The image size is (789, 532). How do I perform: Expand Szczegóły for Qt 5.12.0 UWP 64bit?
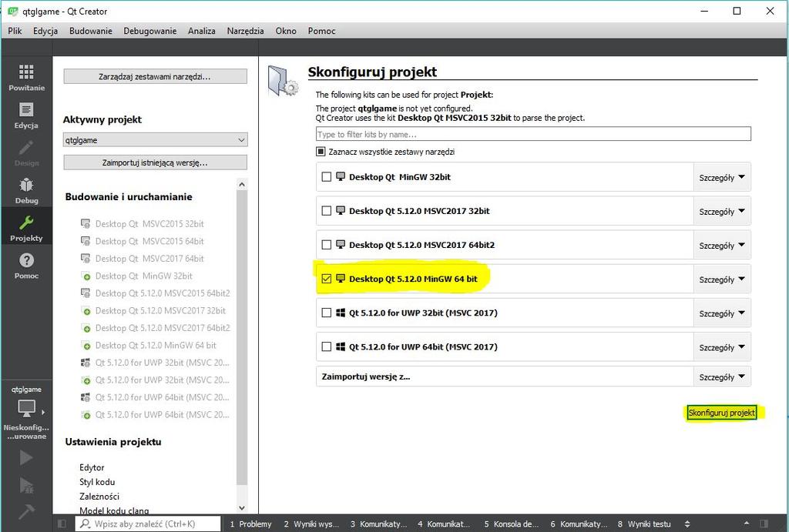(721, 347)
